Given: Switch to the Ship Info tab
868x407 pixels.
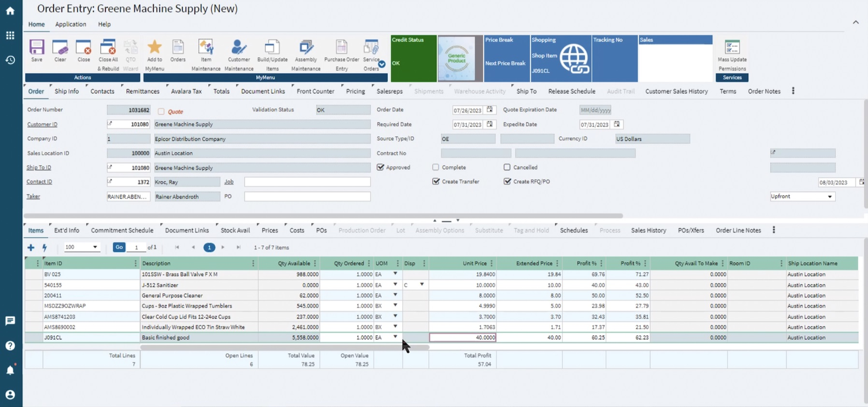Looking at the screenshot, I should click(67, 91).
